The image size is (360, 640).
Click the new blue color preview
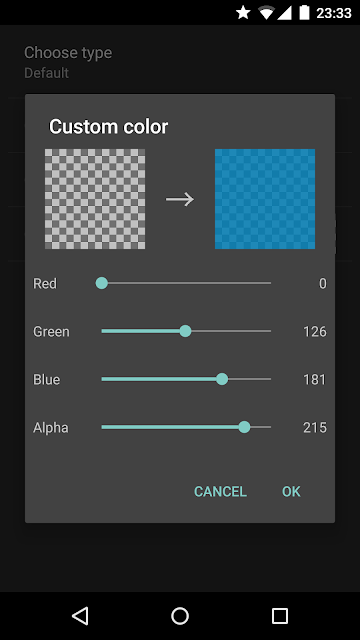265,199
